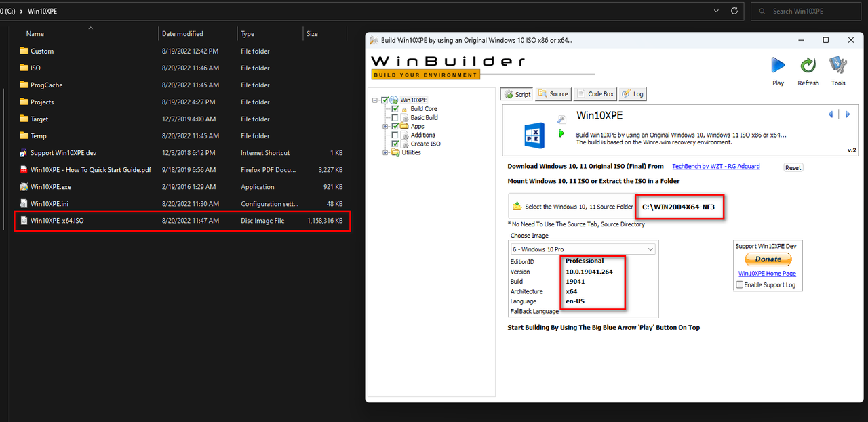Click the small green run-script arrow
Viewport: 868px width, 422px height.
(x=561, y=133)
